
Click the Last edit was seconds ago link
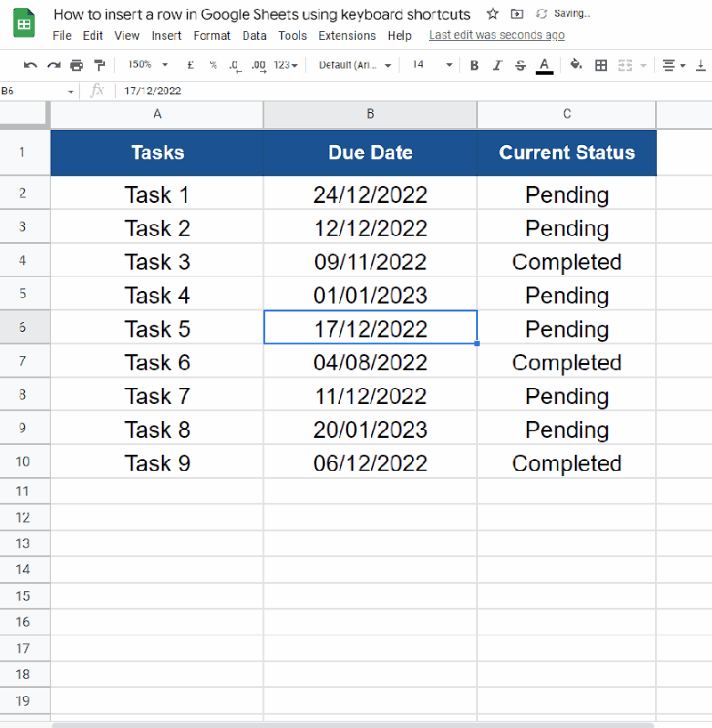coord(497,35)
